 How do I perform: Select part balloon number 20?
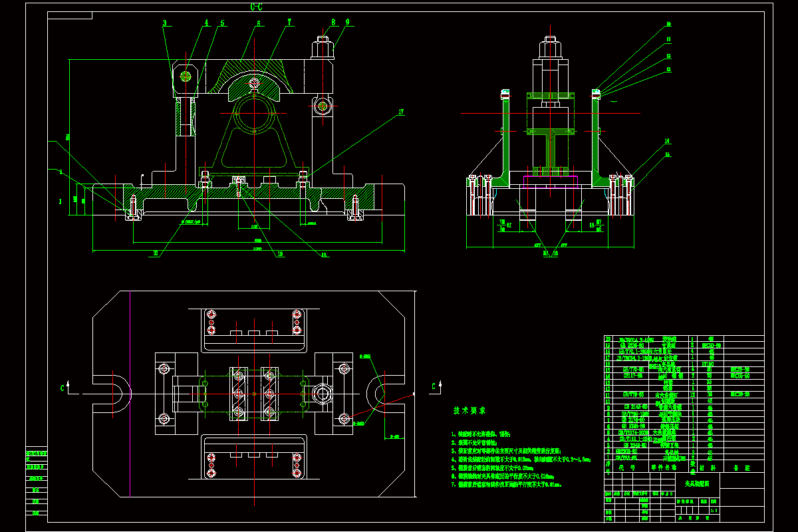click(x=156, y=253)
